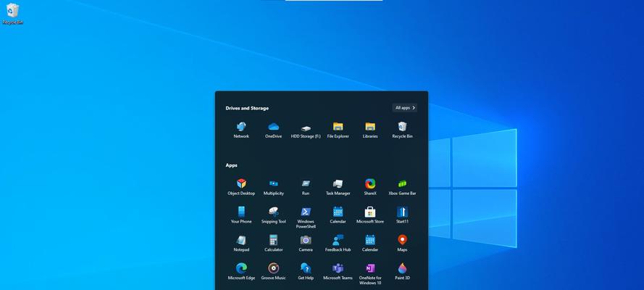Launch the Calculator app
This screenshot has width=644, height=290.
(274, 244)
